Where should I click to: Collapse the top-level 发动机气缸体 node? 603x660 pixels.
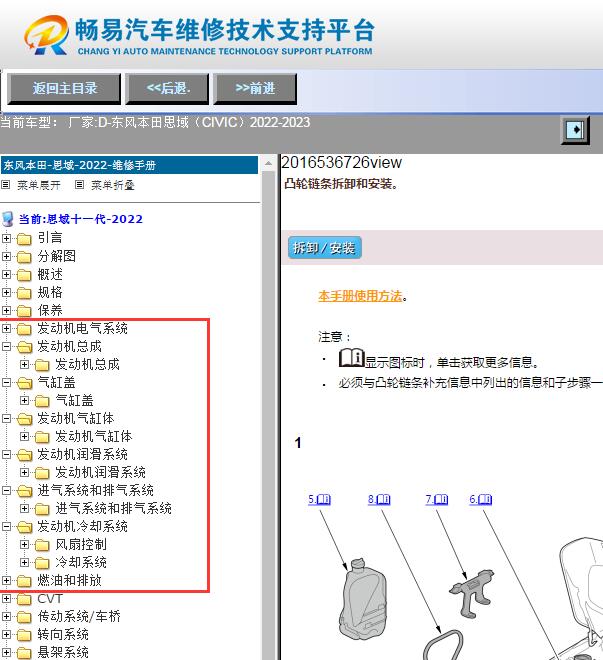pos(6,418)
